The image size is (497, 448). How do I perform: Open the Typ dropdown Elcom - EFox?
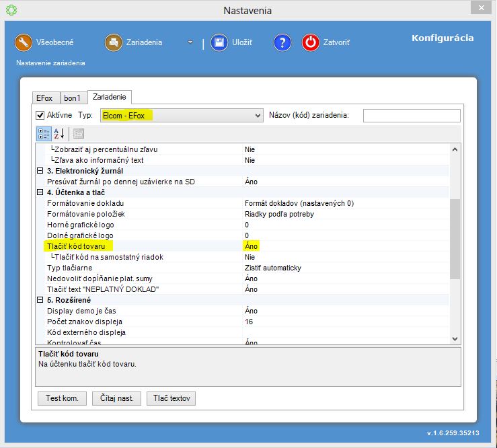pos(182,116)
